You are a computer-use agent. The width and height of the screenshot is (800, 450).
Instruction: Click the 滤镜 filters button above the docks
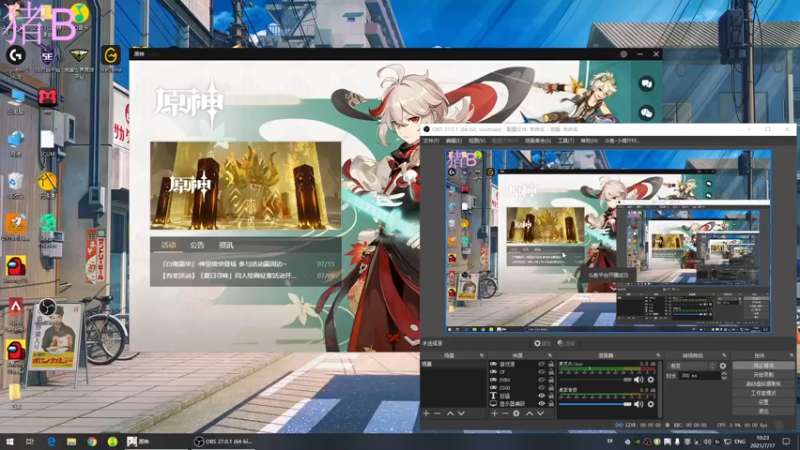[566, 343]
